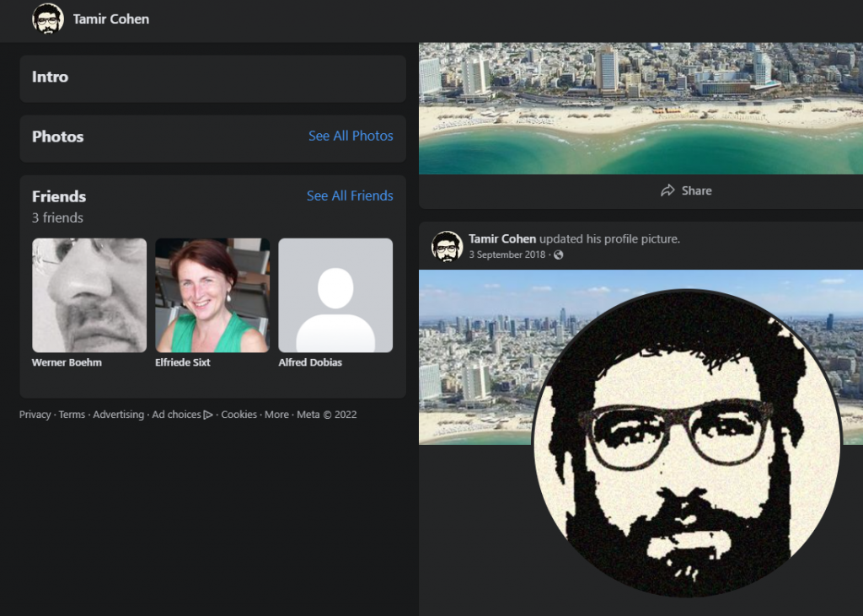Open Alfred Dobias's default avatar placeholder
The height and width of the screenshot is (616, 863).
(x=335, y=295)
